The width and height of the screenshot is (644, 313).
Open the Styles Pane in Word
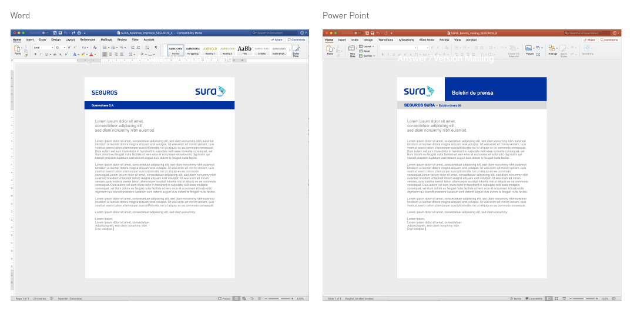[296, 51]
